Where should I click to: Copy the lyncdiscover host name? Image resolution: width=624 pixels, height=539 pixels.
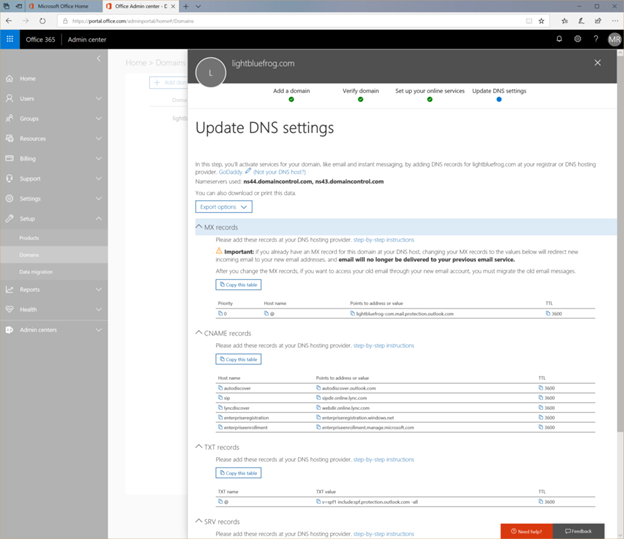click(220, 408)
